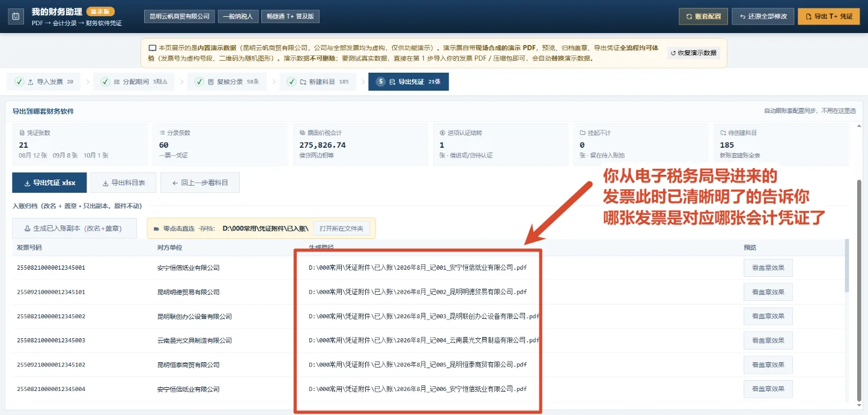Click 昆明恒泰商贸有限公司 in 对方单位 column
This screenshot has height=415, width=868.
click(189, 365)
